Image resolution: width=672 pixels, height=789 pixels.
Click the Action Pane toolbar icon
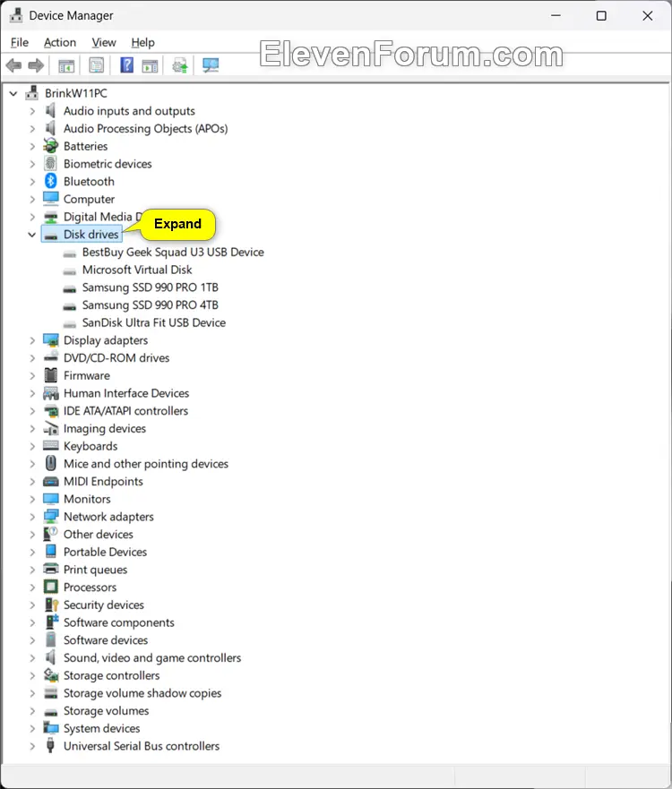coord(150,65)
